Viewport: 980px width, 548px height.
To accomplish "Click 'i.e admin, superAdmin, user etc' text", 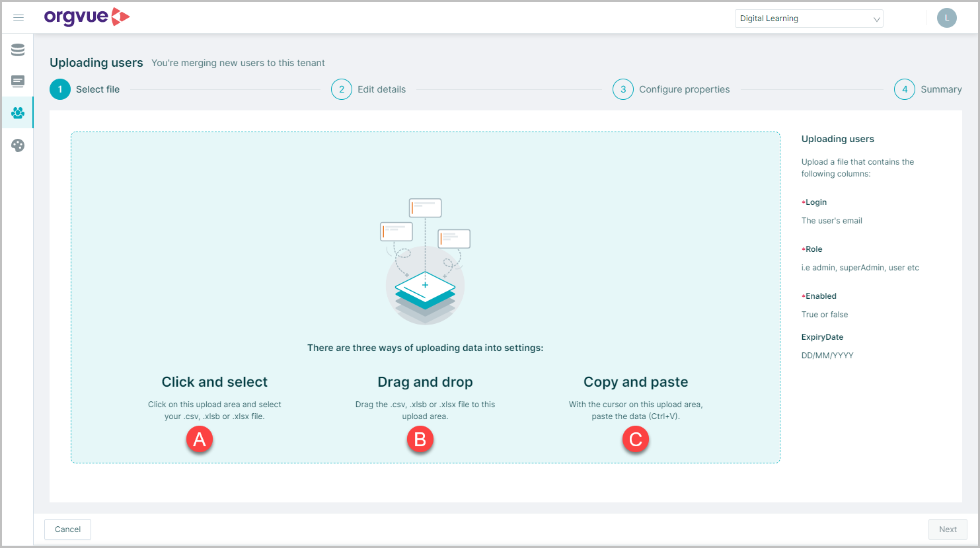I will pos(860,268).
